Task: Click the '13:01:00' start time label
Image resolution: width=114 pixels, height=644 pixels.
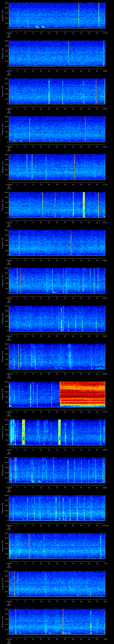Action: tap(9, 601)
